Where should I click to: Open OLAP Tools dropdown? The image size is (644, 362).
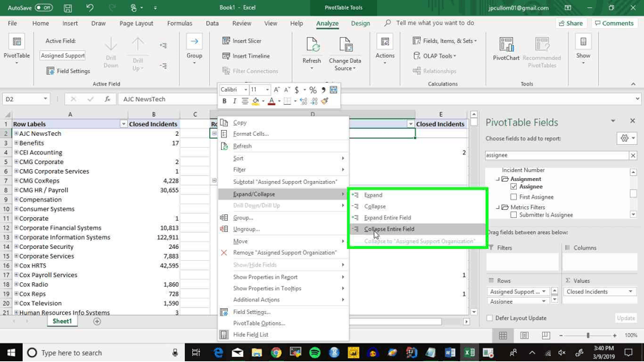(x=435, y=56)
